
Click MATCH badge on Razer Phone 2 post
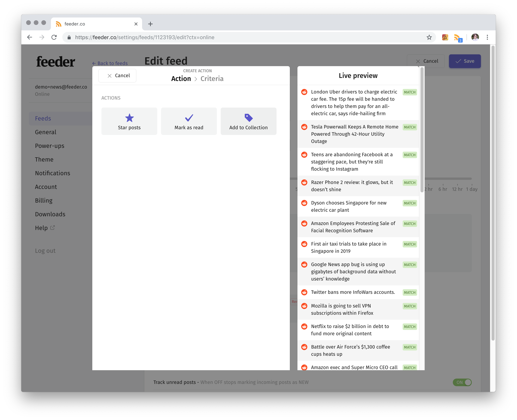410,183
